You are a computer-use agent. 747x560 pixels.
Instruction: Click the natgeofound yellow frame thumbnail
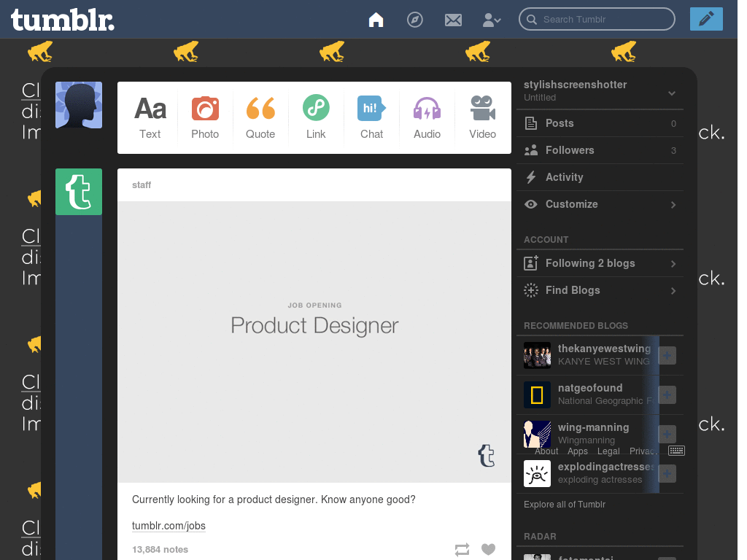click(537, 394)
